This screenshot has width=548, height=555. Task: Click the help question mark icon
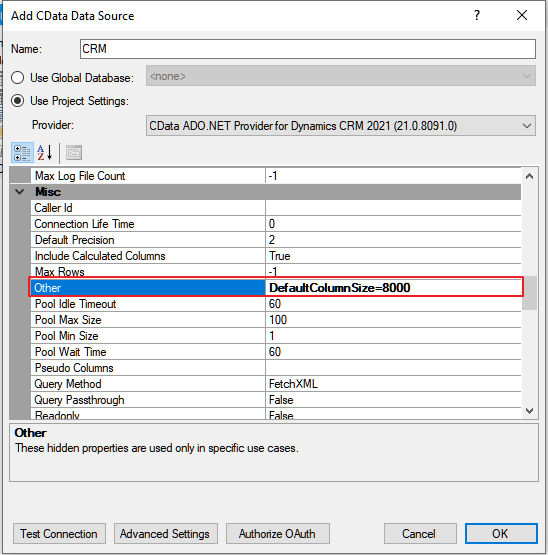pyautogui.click(x=477, y=15)
